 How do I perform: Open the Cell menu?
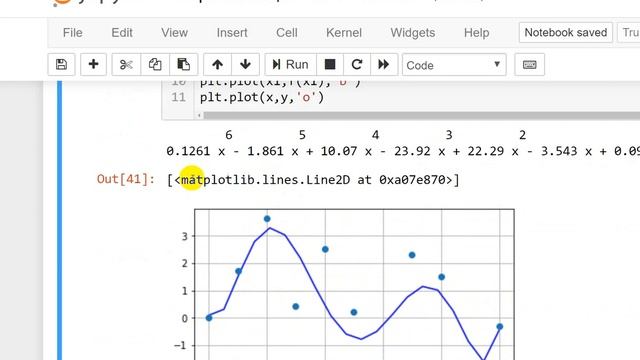click(x=287, y=33)
